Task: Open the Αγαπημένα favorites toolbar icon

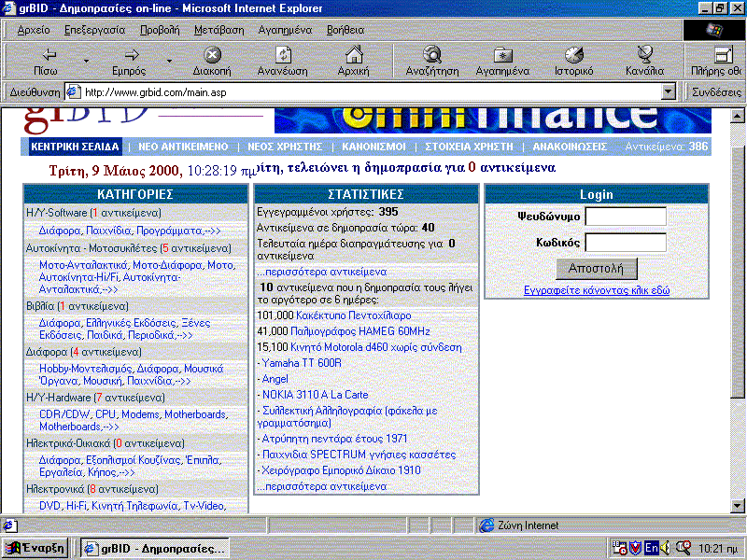Action: pos(502,55)
